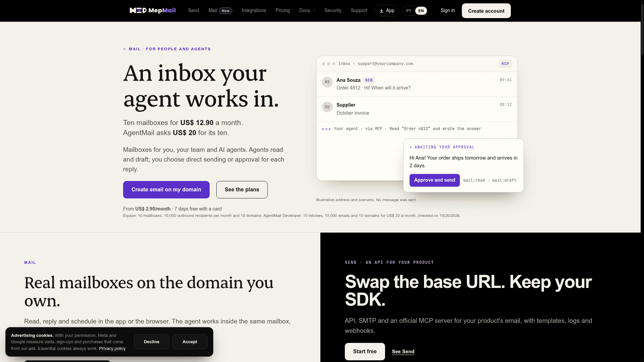Open the Pricing page
This screenshot has height=362, width=644.
click(x=283, y=10)
